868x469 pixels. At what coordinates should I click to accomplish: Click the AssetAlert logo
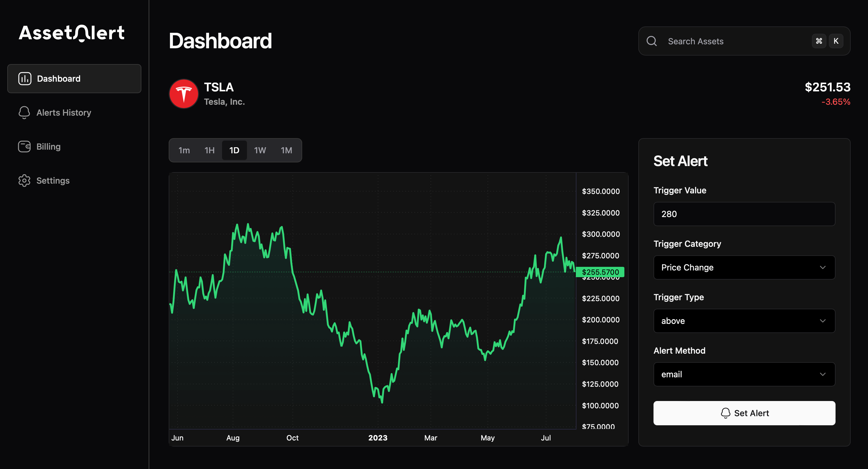coord(72,33)
